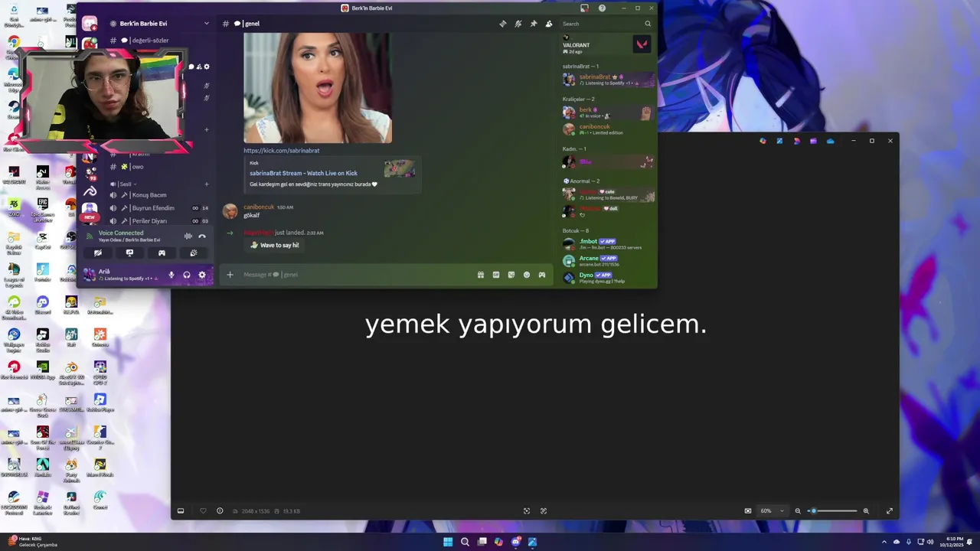Select the Epic Games Launcher desktop icon
Screen dimensions: 980x551
point(42,210)
